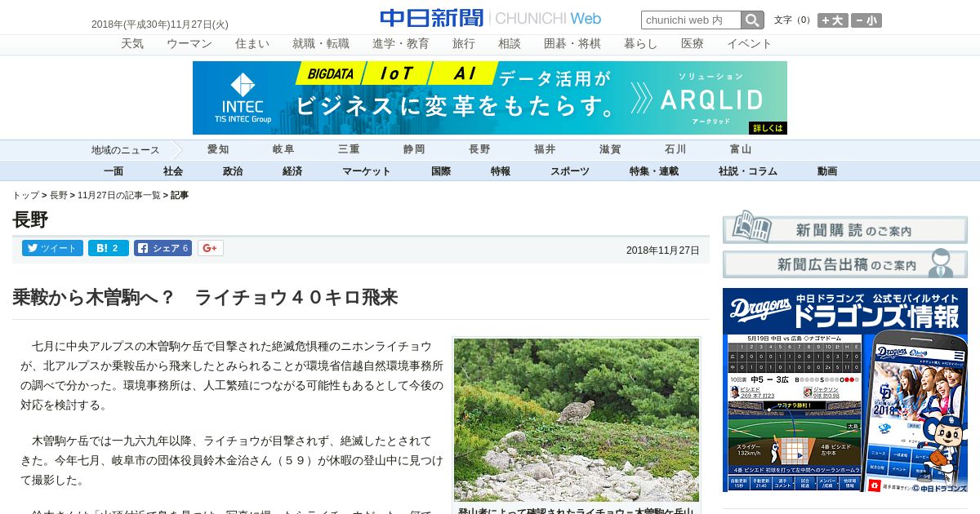Go to 政治 category
The height and width of the screenshot is (514, 980).
(233, 171)
